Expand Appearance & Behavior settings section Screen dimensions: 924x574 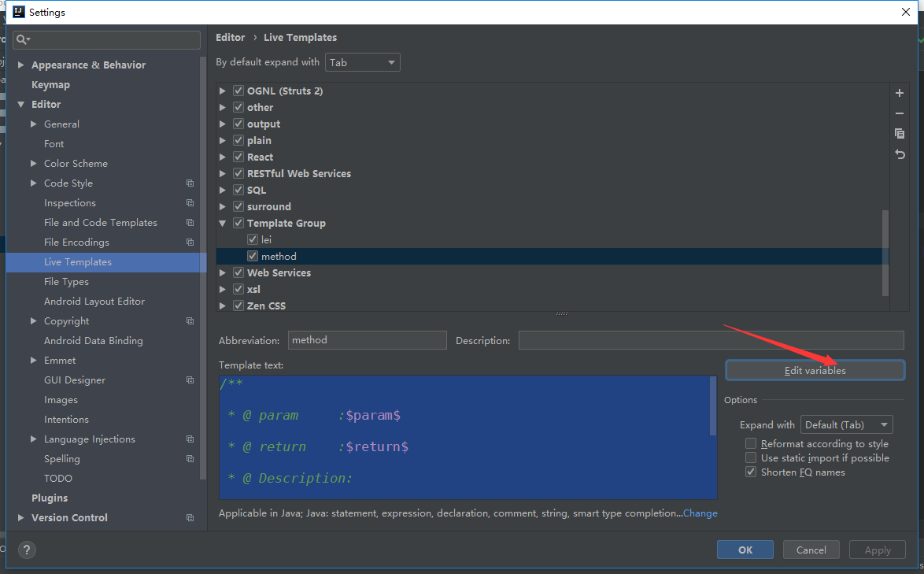pyautogui.click(x=20, y=65)
